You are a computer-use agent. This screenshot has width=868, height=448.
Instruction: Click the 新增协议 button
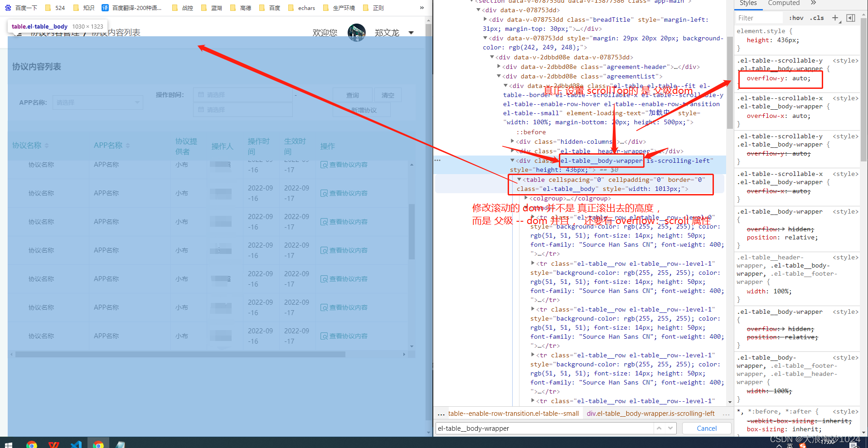click(362, 110)
